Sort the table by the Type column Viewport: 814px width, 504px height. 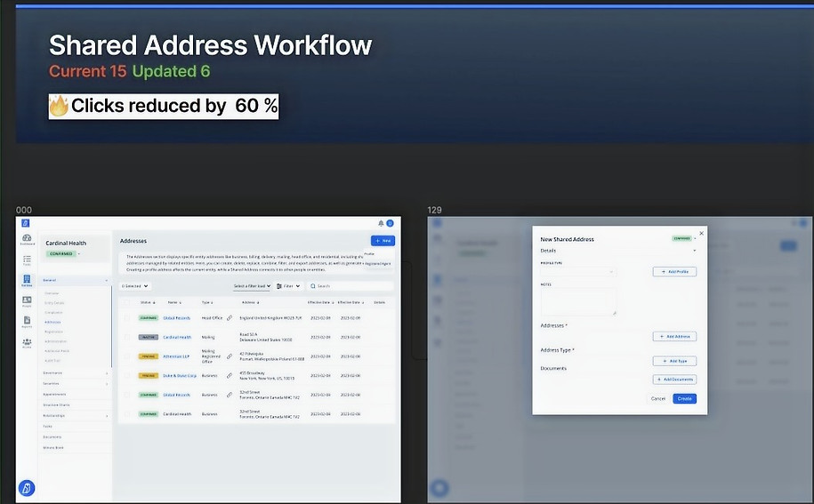pyautogui.click(x=207, y=302)
